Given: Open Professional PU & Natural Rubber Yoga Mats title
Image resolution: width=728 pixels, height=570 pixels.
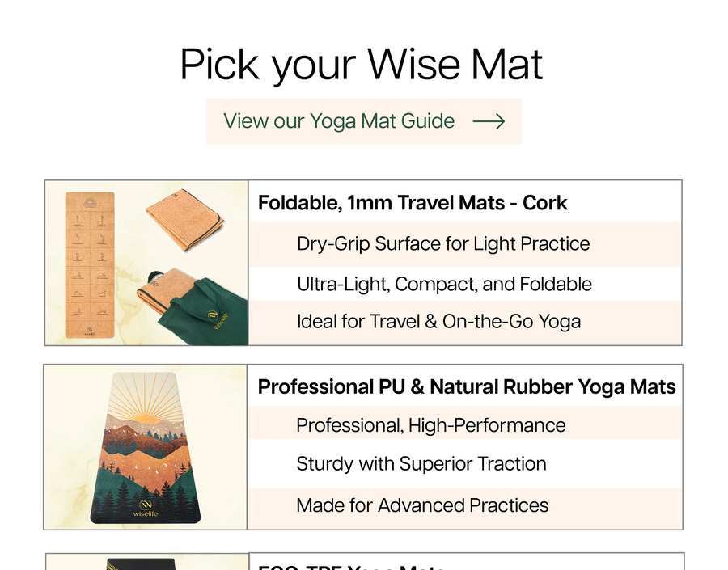Looking at the screenshot, I should click(467, 387).
